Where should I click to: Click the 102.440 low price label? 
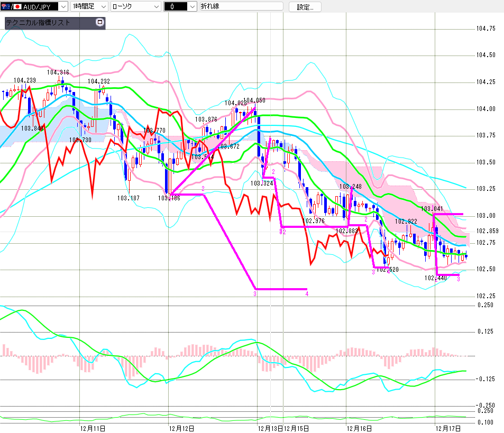tap(435, 278)
